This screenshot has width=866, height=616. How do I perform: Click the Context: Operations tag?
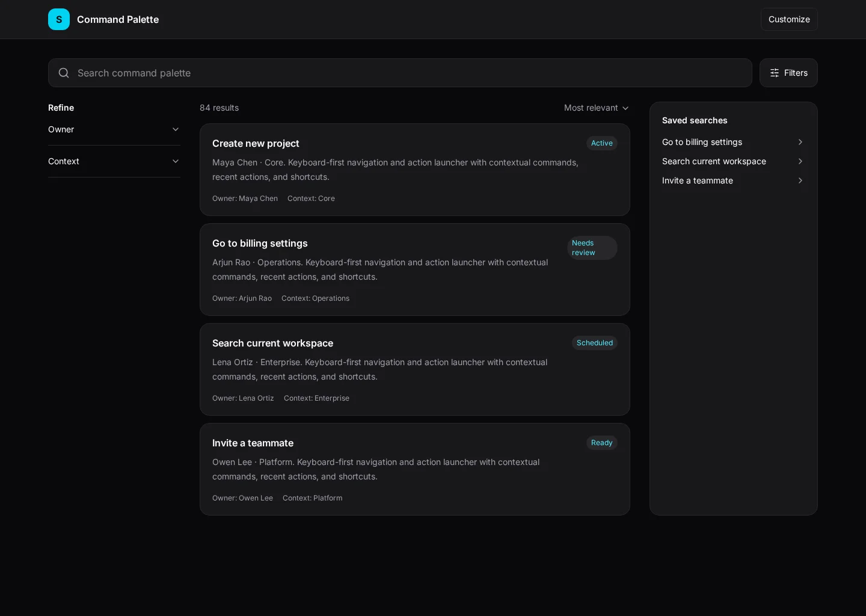click(x=315, y=298)
